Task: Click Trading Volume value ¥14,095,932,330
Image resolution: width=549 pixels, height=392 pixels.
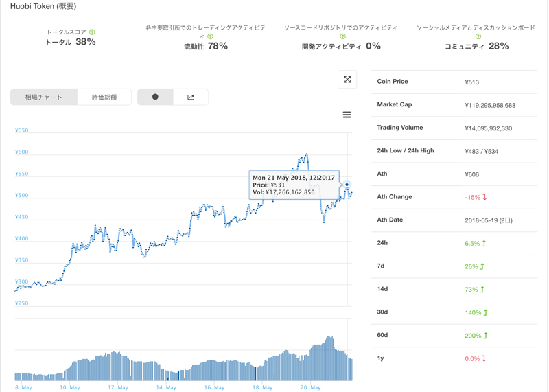Action: point(489,128)
